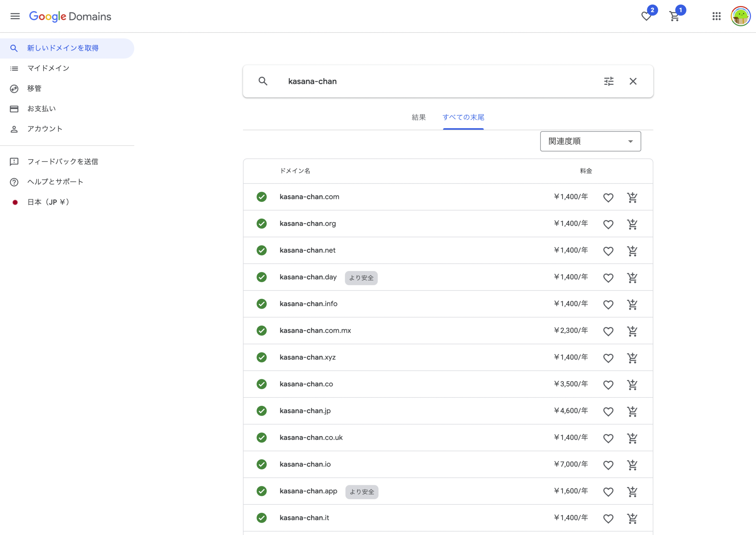Viewport: 756px width, 535px height.
Task: Open favorites list heart in header
Action: tap(646, 16)
